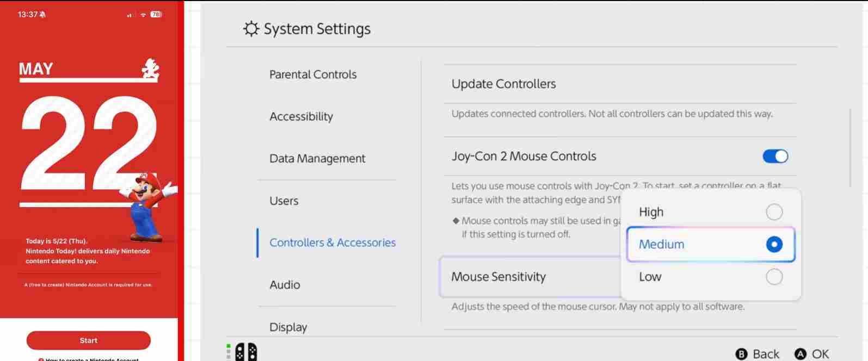This screenshot has height=361, width=868.
Task: Click the settings panel vertical scrollbar
Action: click(x=850, y=148)
